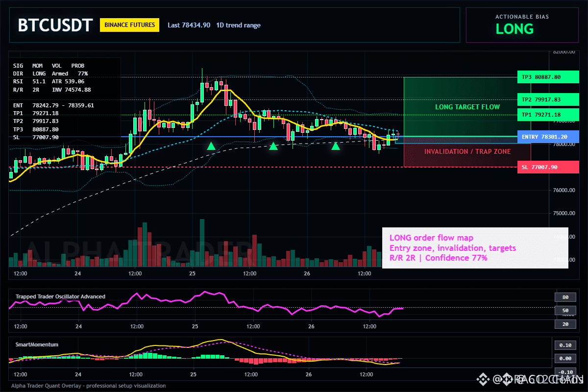
Task: Click the DIR LONG Armed 77% row
Action: (x=50, y=73)
